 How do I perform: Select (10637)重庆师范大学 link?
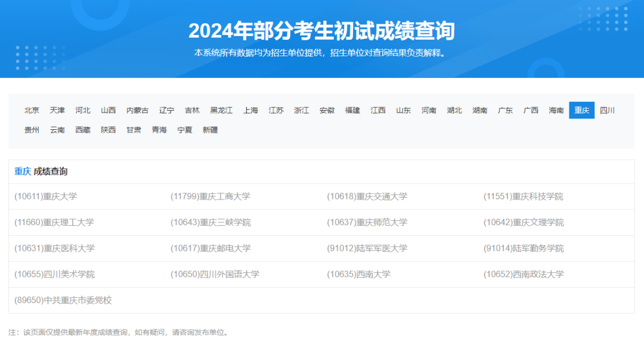point(367,222)
